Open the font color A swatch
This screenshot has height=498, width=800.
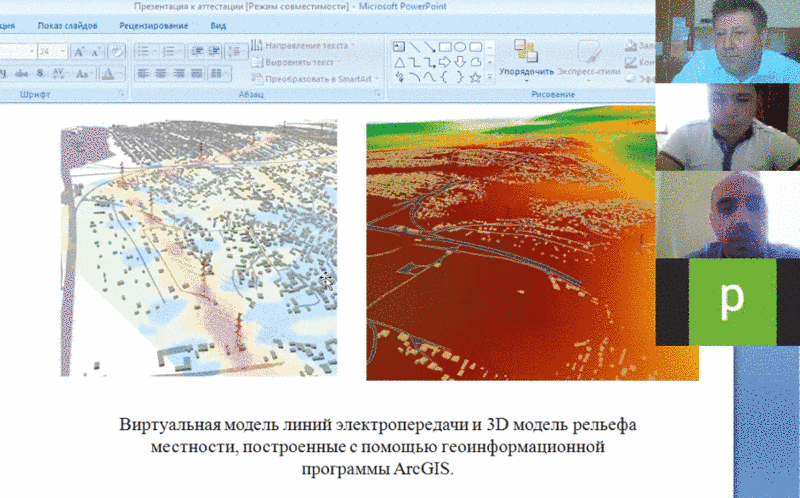point(108,74)
